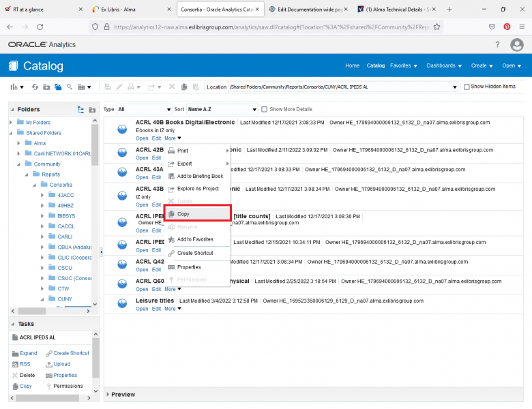
Task: Expand the CARLI folder node
Action: (42, 237)
